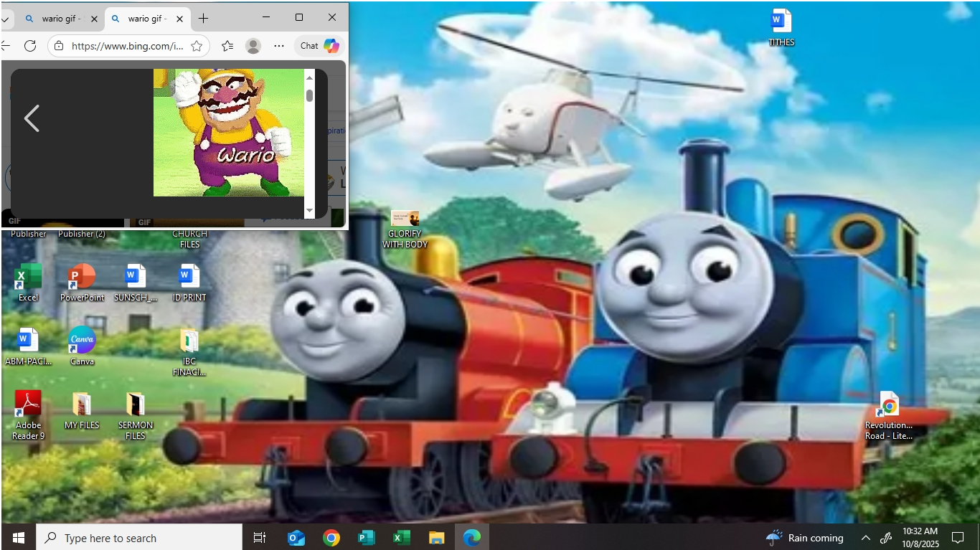Screen dimensions: 980x550
Task: Select the IBC FINACI folder icon
Action: pyautogui.click(x=189, y=352)
